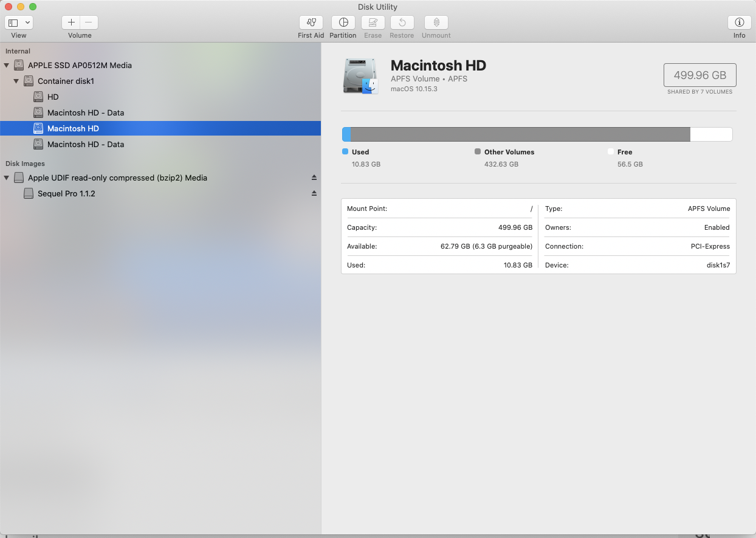Image resolution: width=756 pixels, height=538 pixels.
Task: Click the HD volume drive icon
Action: click(x=38, y=97)
